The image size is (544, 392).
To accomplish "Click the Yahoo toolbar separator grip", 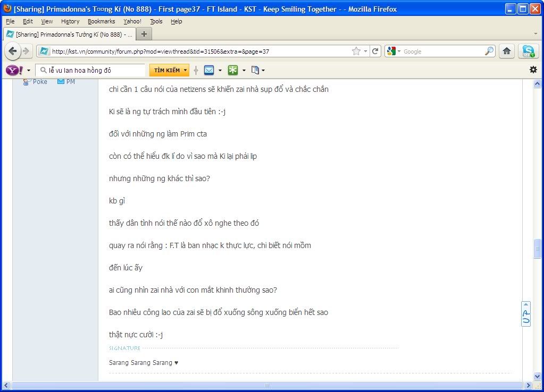I will [x=196, y=70].
